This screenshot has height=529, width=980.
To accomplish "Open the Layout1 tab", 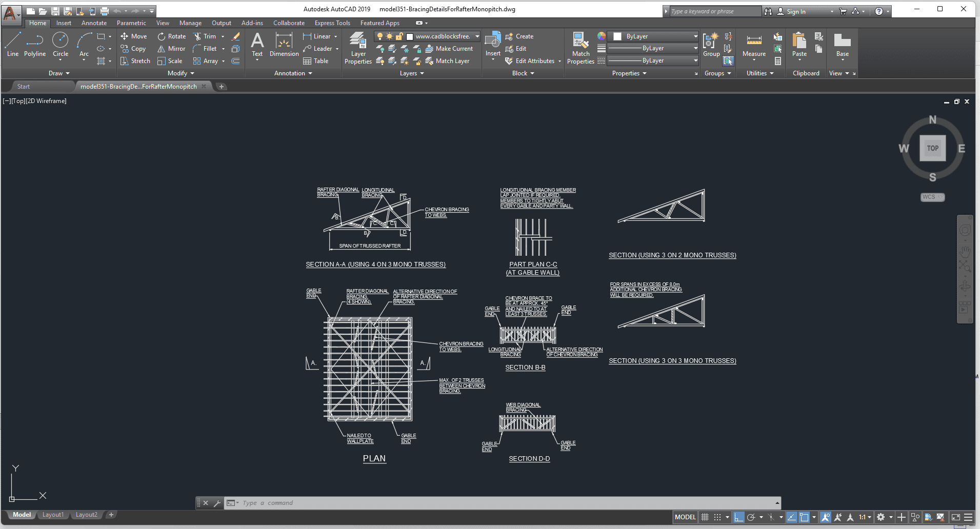I will coord(53,515).
